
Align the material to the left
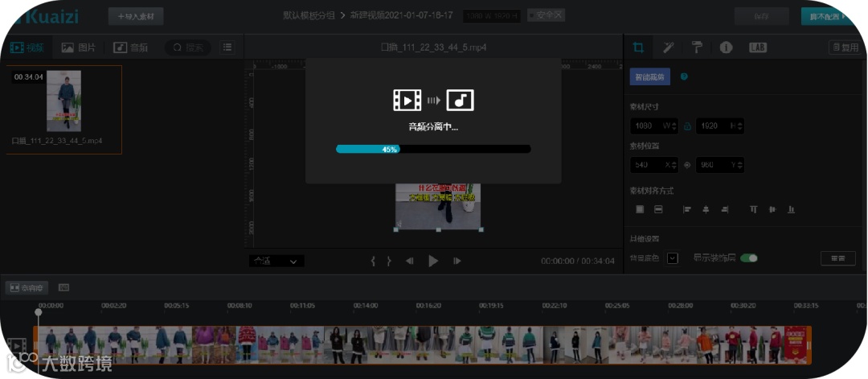click(687, 209)
